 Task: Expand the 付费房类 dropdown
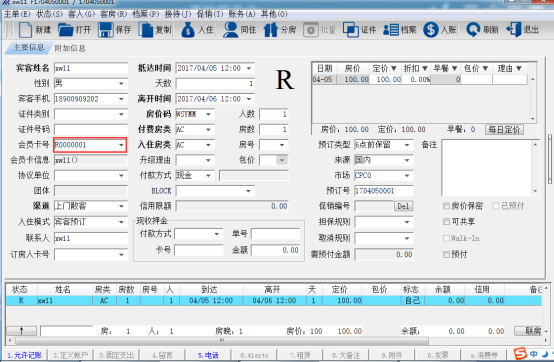pos(208,130)
